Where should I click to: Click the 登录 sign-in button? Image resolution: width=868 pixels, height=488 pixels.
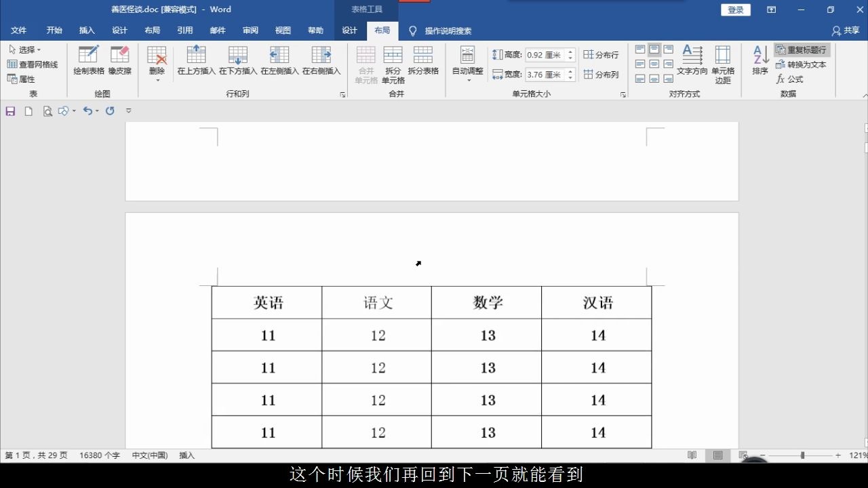[736, 9]
